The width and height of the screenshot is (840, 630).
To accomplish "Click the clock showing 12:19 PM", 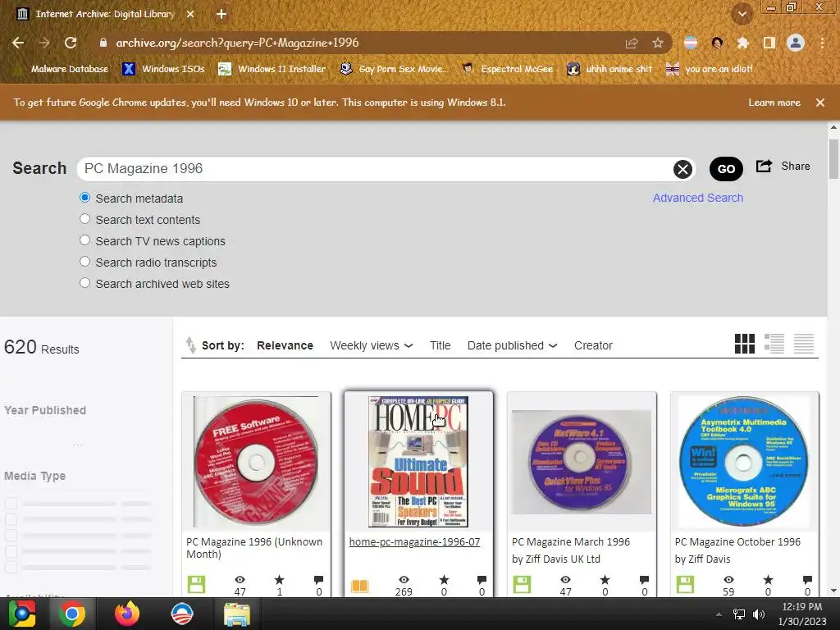I will point(801,607).
